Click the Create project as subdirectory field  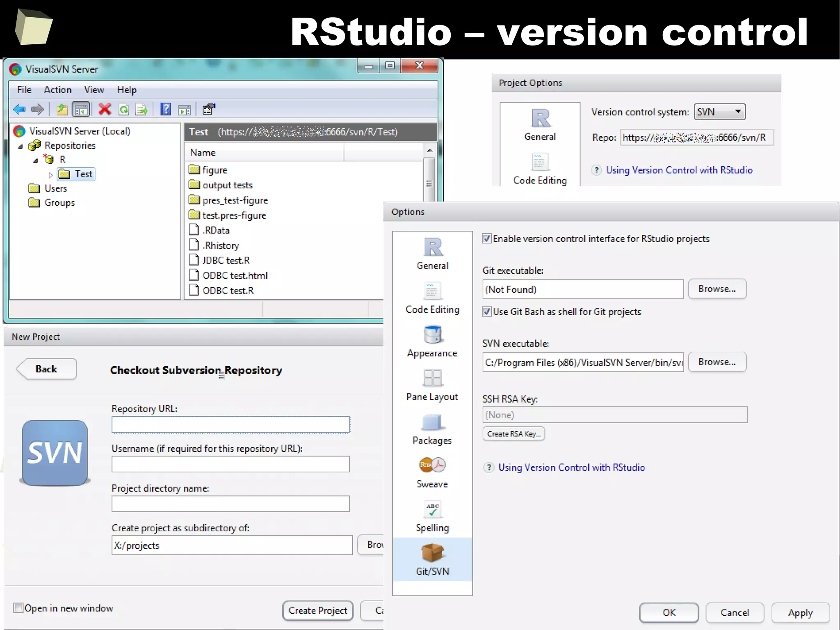coord(232,545)
